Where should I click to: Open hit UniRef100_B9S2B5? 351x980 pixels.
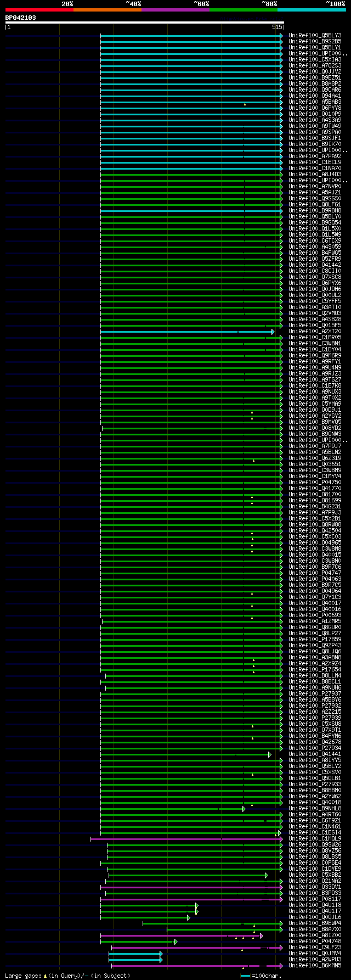click(315, 42)
